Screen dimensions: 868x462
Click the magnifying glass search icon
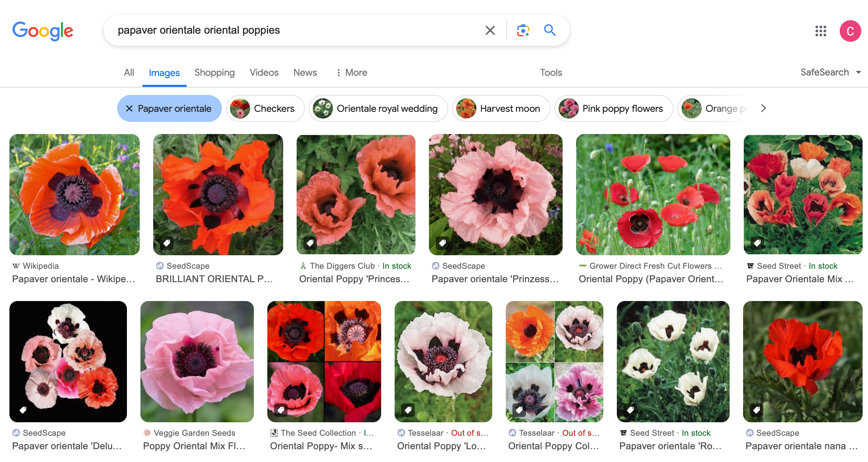[x=549, y=30]
